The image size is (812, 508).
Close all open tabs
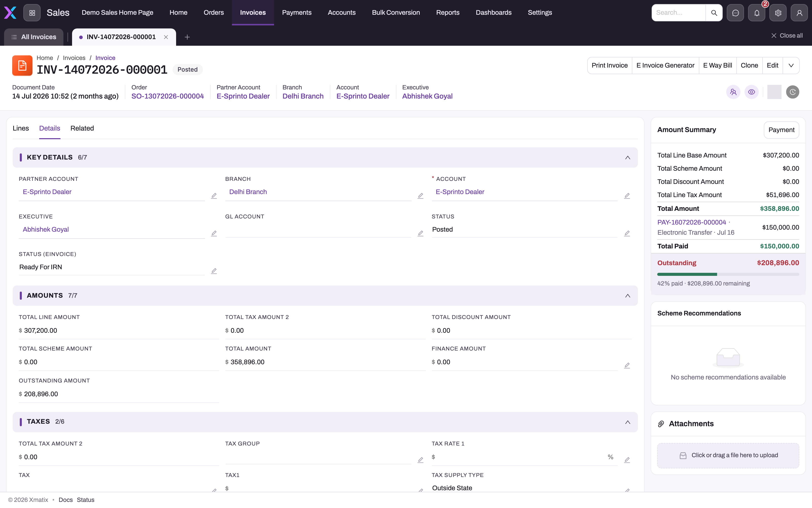(787, 36)
